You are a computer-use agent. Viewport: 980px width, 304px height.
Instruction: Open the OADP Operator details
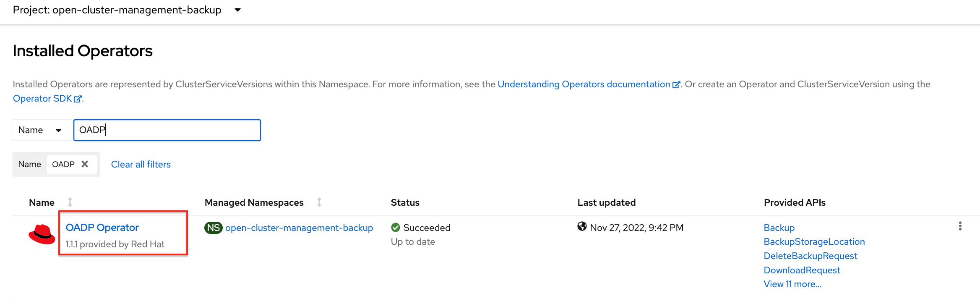[x=102, y=228]
